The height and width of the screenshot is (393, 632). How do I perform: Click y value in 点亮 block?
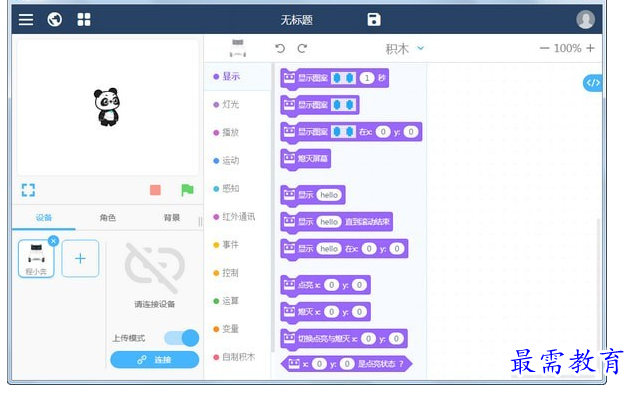click(x=359, y=285)
